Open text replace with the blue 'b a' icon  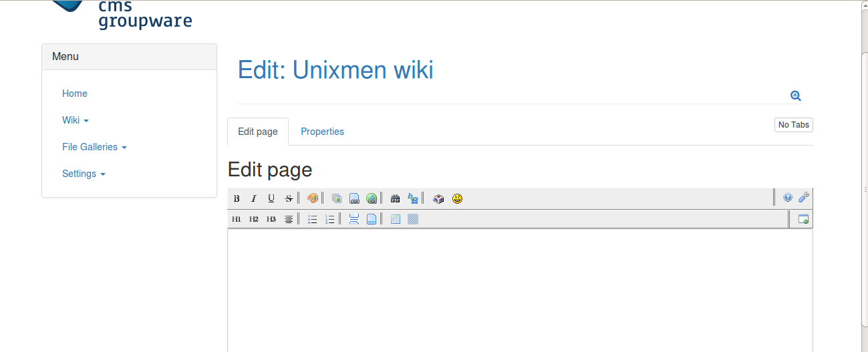(x=413, y=198)
